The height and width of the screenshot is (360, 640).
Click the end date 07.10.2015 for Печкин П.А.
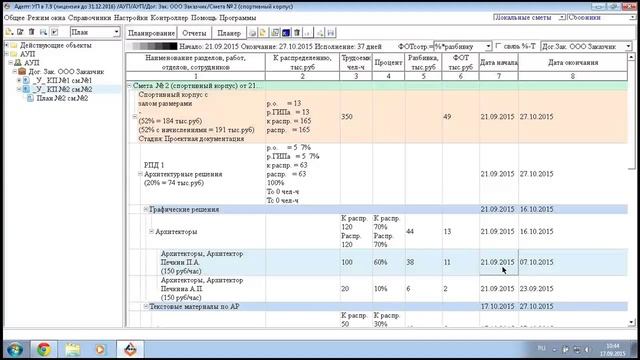[536, 262]
